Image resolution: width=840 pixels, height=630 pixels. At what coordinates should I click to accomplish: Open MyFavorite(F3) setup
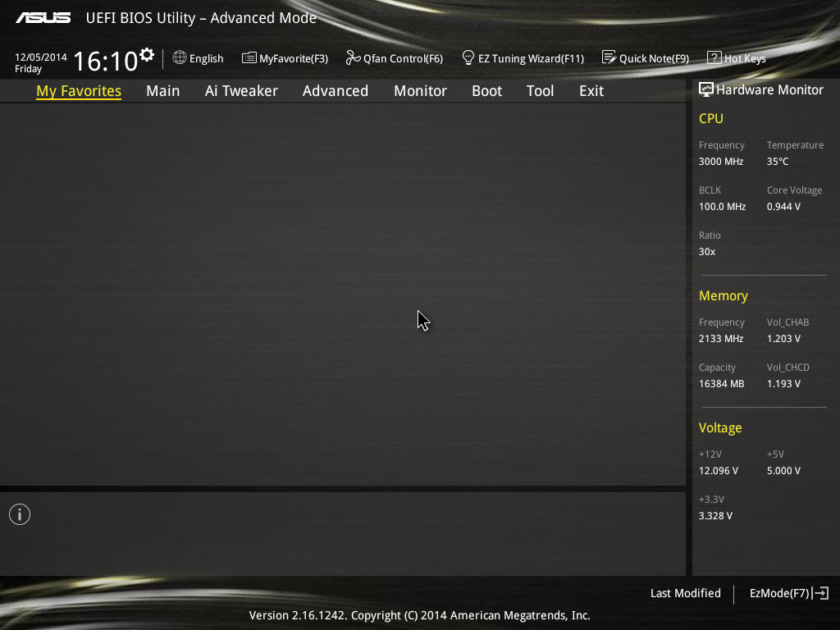tap(285, 58)
